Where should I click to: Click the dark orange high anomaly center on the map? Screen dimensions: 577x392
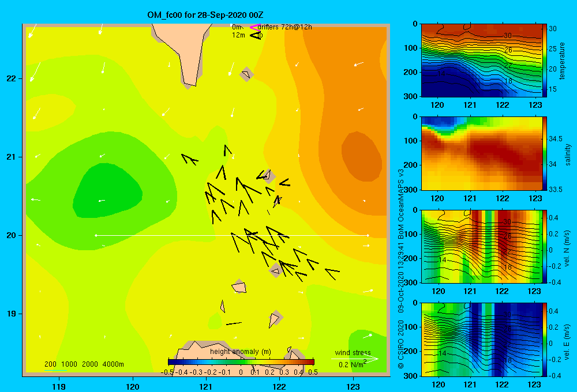click(361, 156)
